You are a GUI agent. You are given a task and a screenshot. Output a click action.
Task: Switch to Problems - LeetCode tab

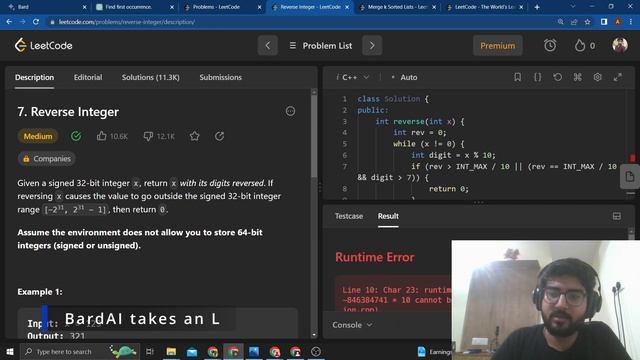point(222,7)
